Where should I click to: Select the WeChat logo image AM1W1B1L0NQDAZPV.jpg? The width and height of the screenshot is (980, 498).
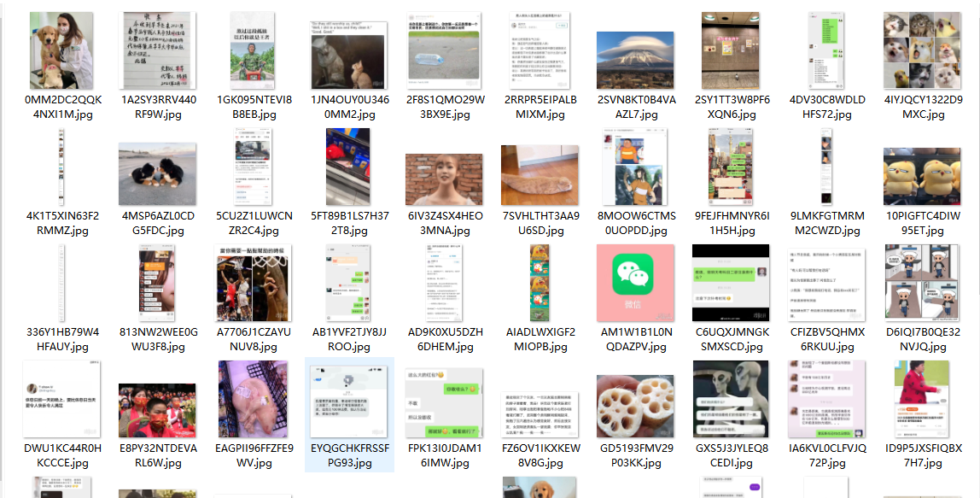click(x=636, y=282)
